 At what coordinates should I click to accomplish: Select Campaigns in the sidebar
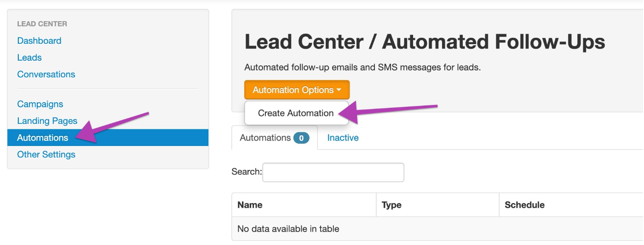40,104
